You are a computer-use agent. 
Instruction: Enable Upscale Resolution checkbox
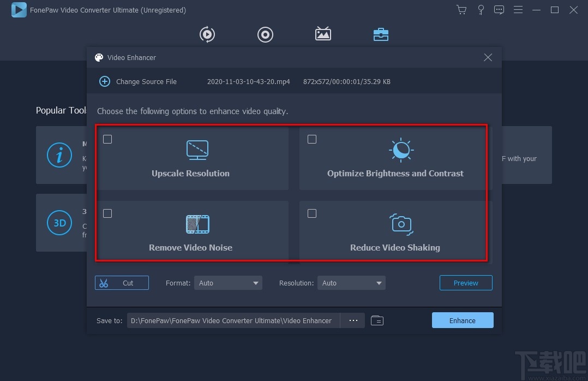[107, 139]
